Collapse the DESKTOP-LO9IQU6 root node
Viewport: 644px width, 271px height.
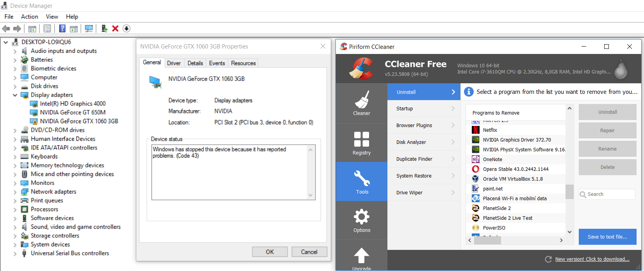pyautogui.click(x=5, y=42)
